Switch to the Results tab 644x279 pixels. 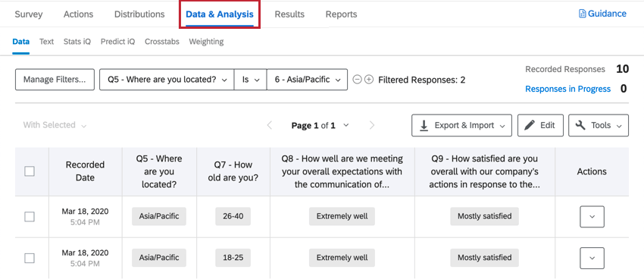click(289, 14)
